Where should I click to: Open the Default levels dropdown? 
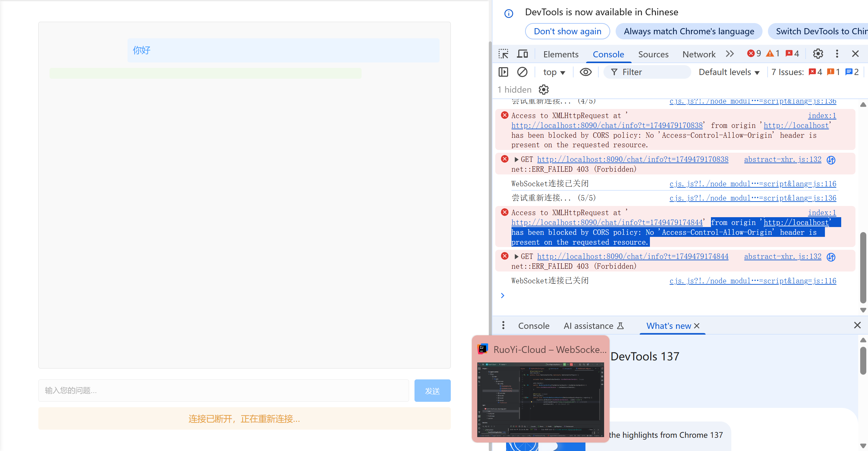pyautogui.click(x=729, y=72)
